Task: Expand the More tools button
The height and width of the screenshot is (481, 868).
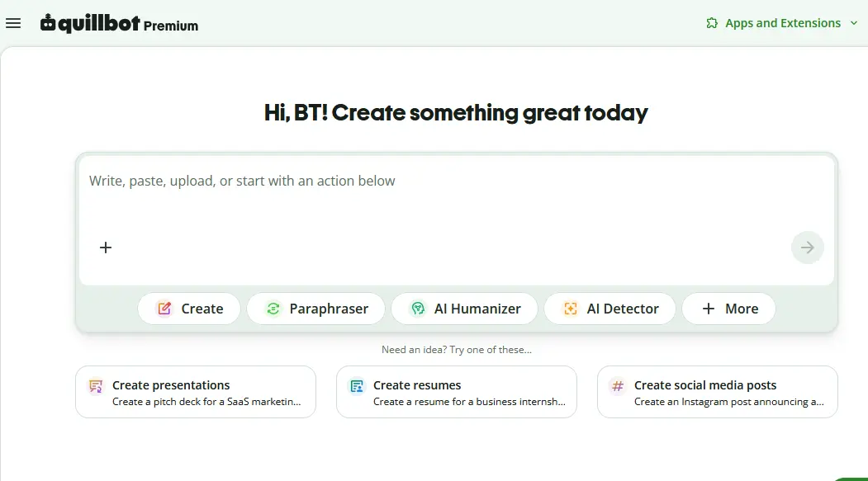Action: (x=728, y=309)
